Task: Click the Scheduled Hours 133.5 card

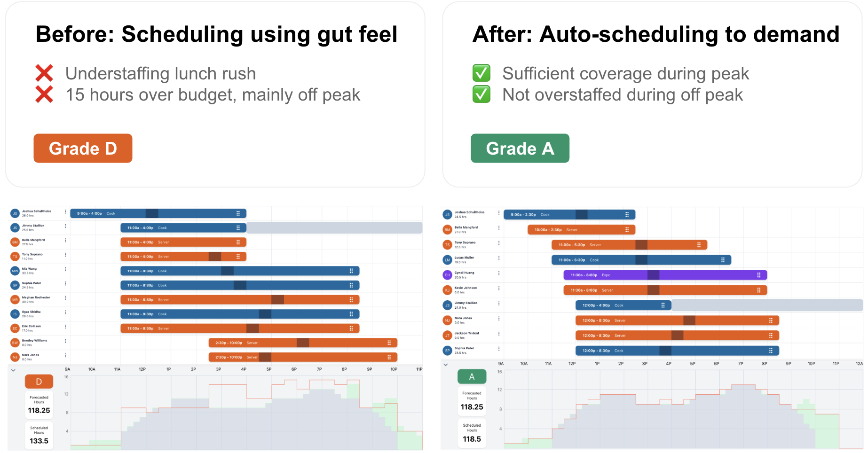Action: coord(39,435)
